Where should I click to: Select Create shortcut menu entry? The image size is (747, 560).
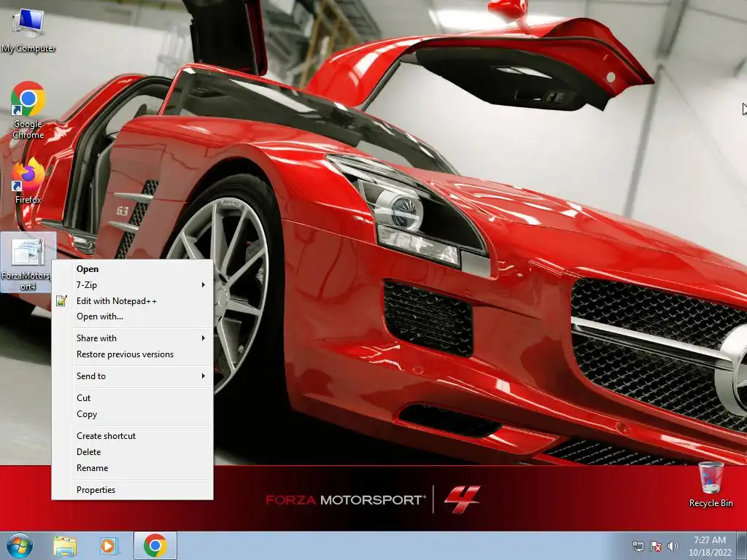[133, 436]
